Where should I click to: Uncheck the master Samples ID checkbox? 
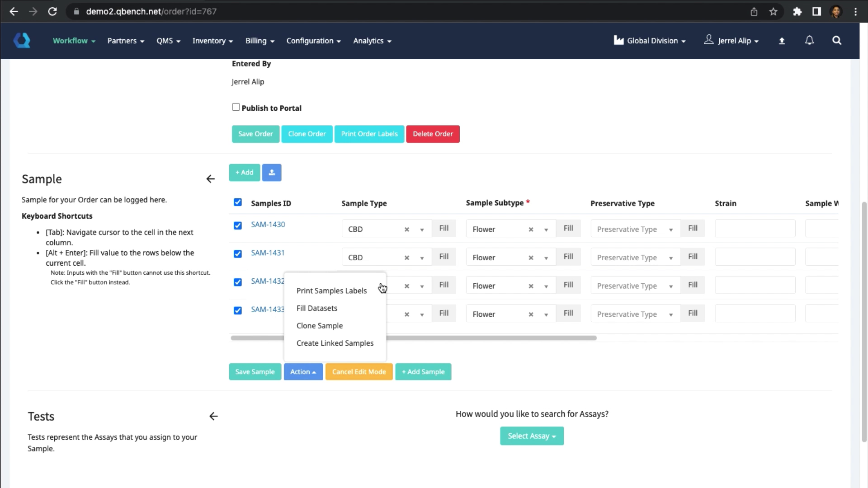[238, 202]
